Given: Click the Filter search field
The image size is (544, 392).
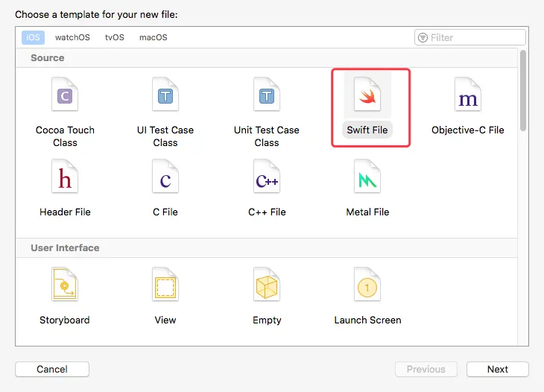Looking at the screenshot, I should coord(475,37).
